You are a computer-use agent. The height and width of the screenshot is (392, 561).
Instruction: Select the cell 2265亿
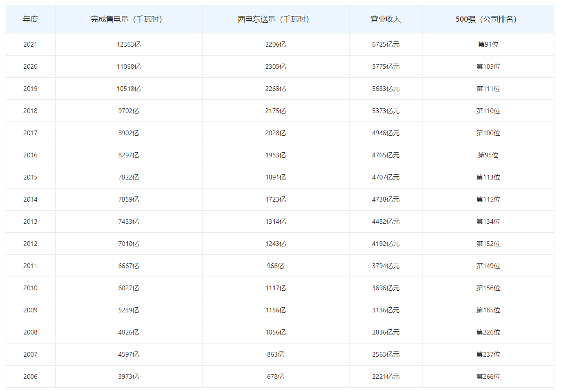pyautogui.click(x=276, y=89)
